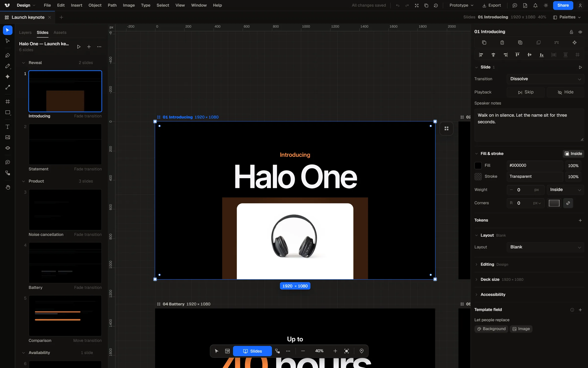
Task: Click align left icon in right panel
Action: [x=481, y=55]
